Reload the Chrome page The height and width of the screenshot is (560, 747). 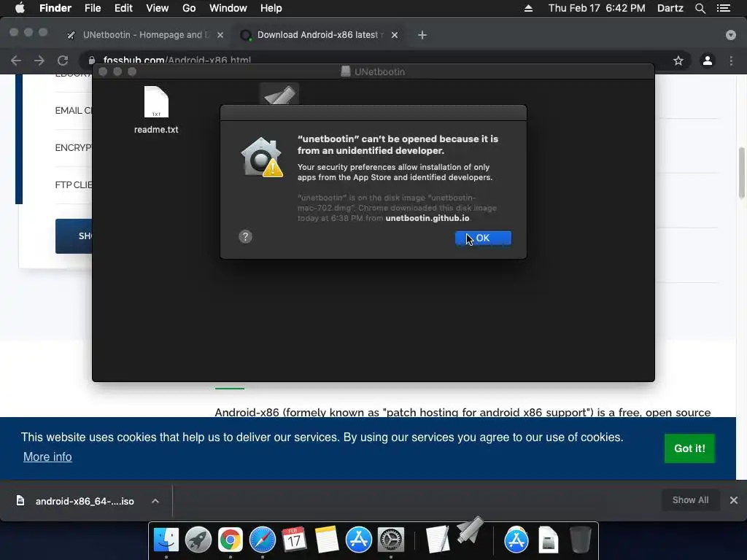pos(63,61)
